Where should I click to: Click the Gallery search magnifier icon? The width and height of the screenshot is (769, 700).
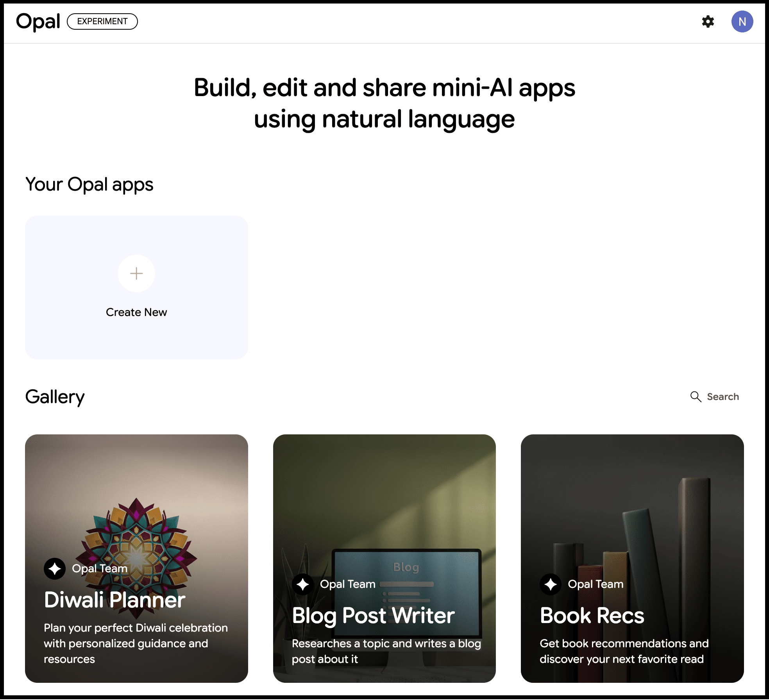(696, 396)
